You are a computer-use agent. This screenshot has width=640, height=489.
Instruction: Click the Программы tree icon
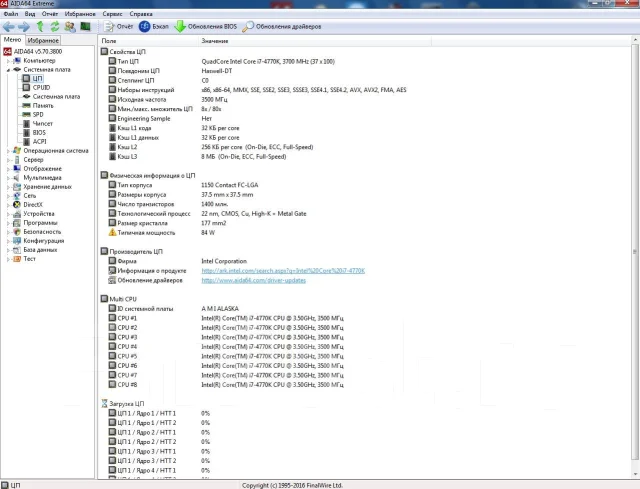pyautogui.click(x=17, y=222)
